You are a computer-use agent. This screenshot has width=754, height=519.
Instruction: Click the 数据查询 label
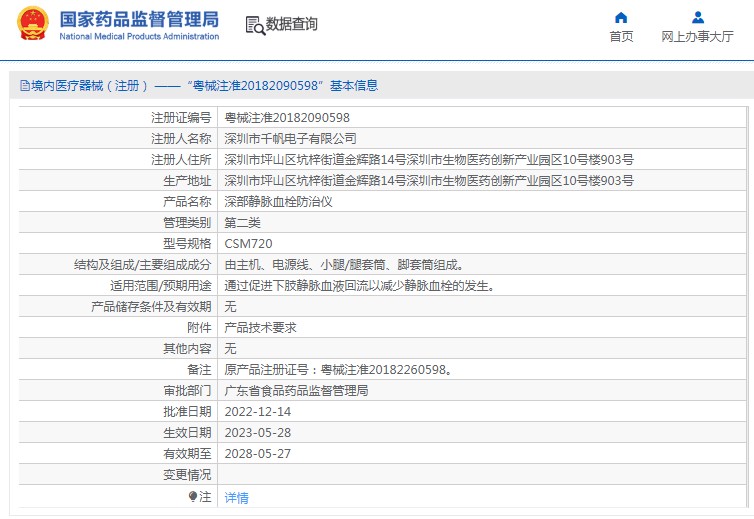tap(291, 24)
